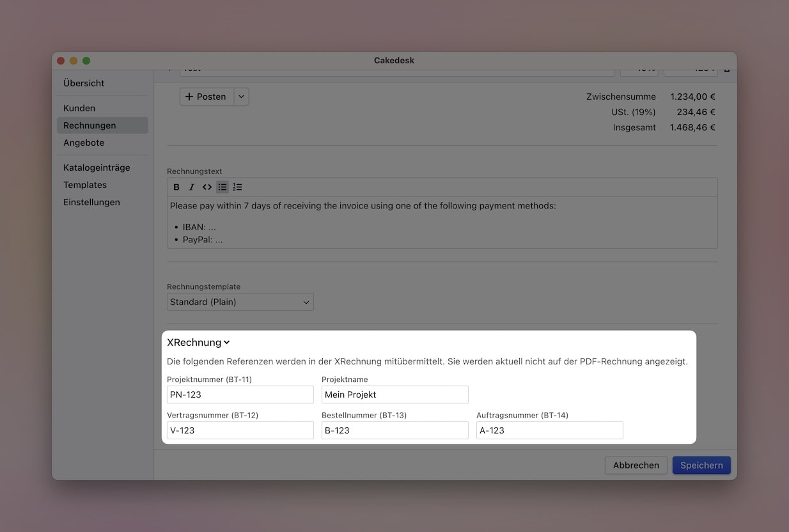Open the Rechnungstemplate Standard (Plain) dropdown
This screenshot has width=789, height=532.
coord(240,302)
